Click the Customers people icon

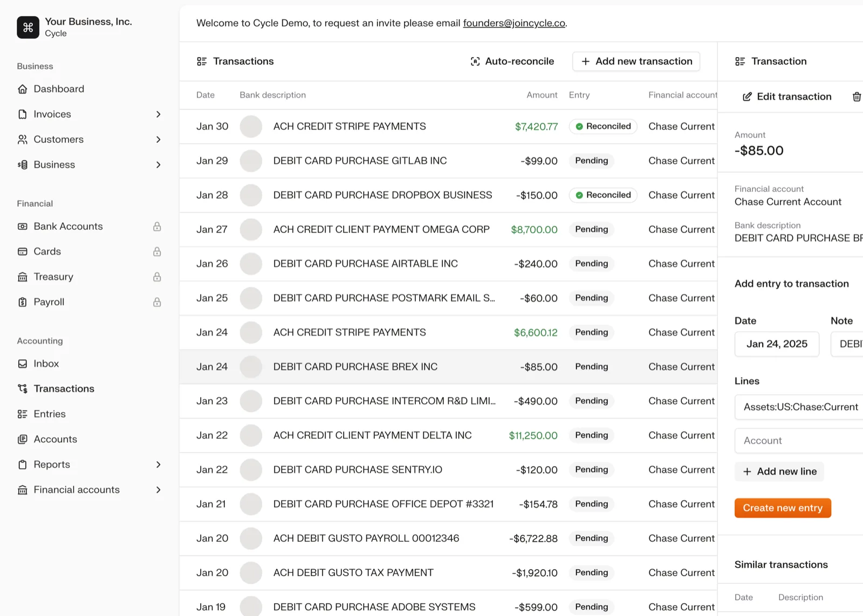pyautogui.click(x=23, y=140)
